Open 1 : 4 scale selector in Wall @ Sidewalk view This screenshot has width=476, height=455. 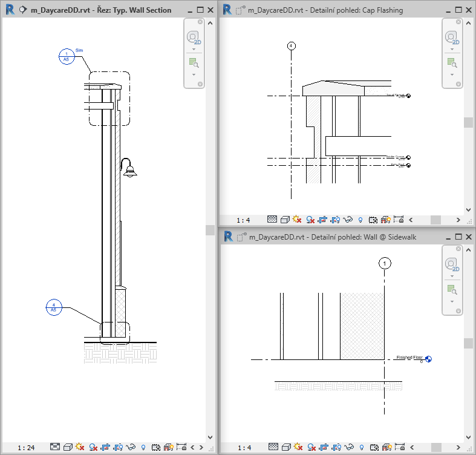[244, 447]
